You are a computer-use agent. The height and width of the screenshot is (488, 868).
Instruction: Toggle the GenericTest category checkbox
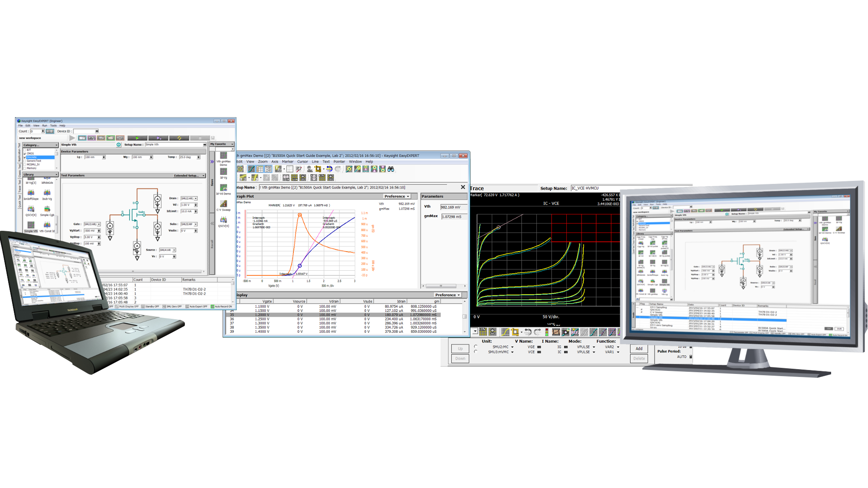click(25, 161)
